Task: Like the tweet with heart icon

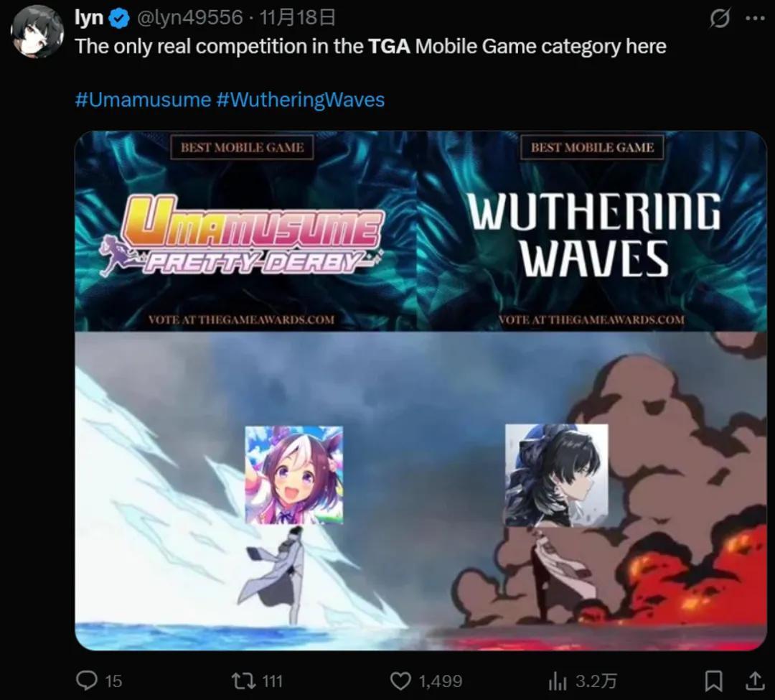Action: pos(400,681)
